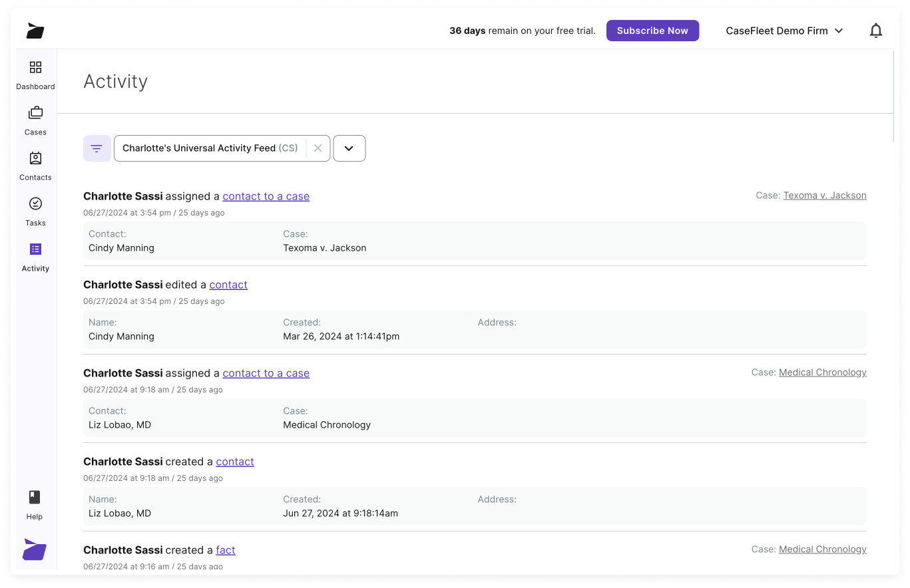This screenshot has height=588, width=910.
Task: Expand the saved filters chevron dropdown
Action: coord(349,148)
